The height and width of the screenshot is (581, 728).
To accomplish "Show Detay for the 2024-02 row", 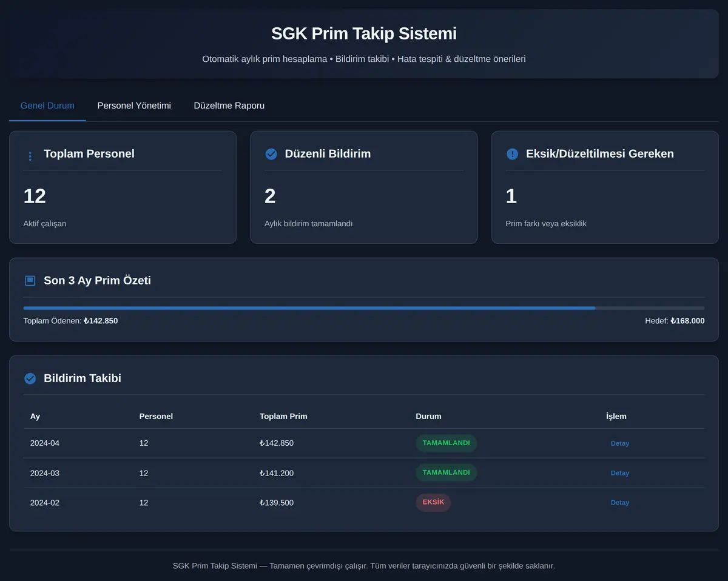I will pos(619,503).
